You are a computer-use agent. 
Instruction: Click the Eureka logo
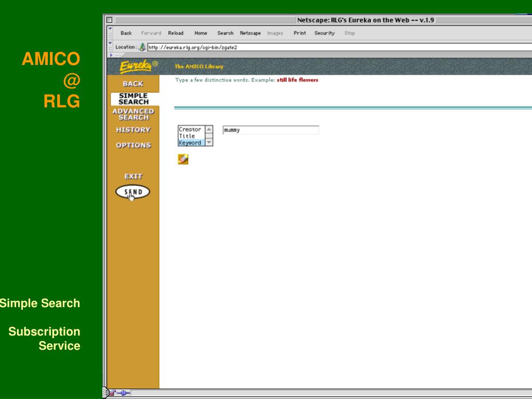pos(138,66)
